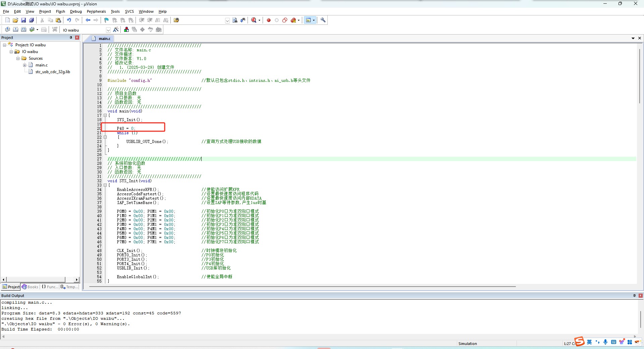Undo the last edit
Viewport: 644px width, 349px height.
[69, 20]
